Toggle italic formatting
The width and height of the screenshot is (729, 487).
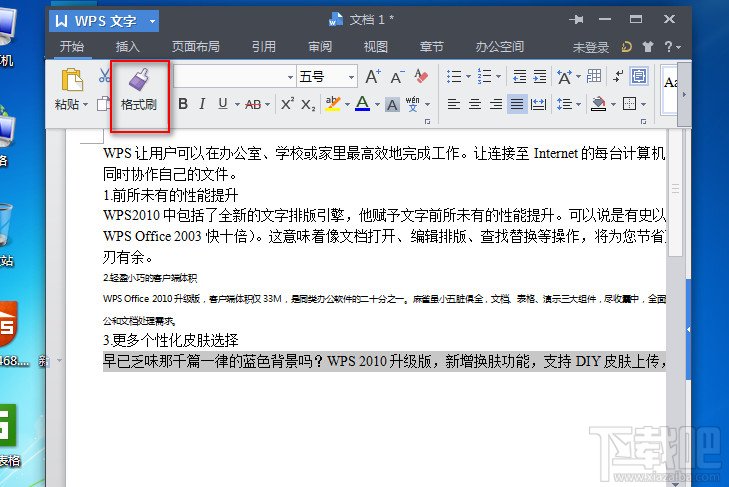[x=202, y=104]
